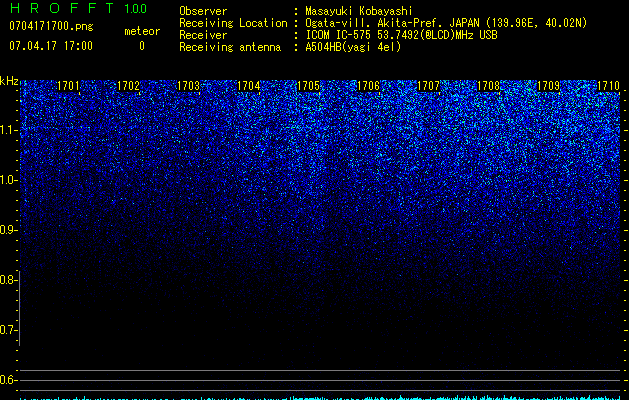Click the Ogata-vill. Akita-Pref. JAPAN location text
Image resolution: width=629 pixels, height=400 pixels.
[446, 23]
